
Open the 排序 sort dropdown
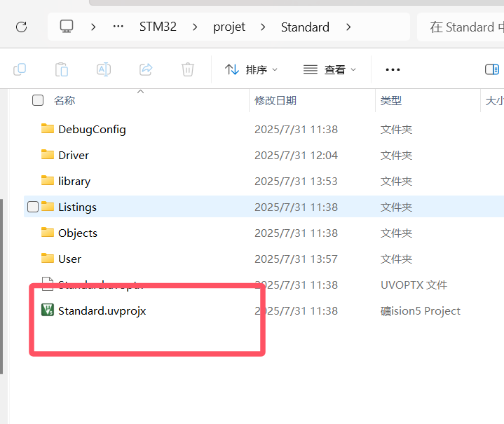[251, 69]
